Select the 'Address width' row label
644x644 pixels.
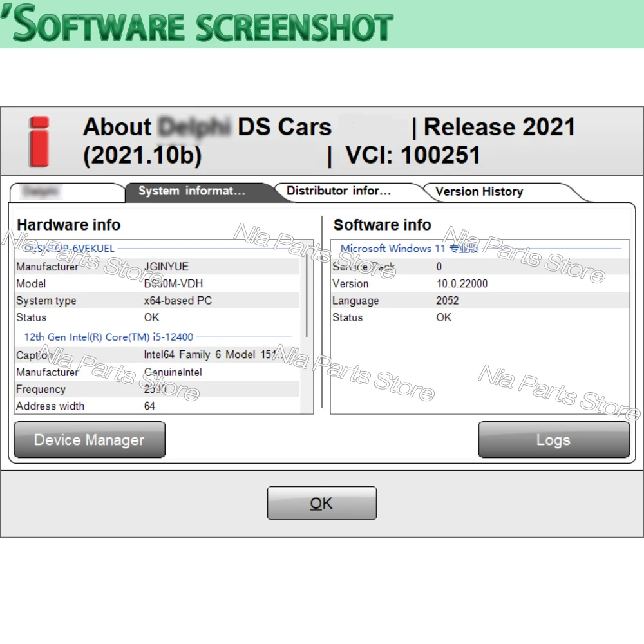50,406
